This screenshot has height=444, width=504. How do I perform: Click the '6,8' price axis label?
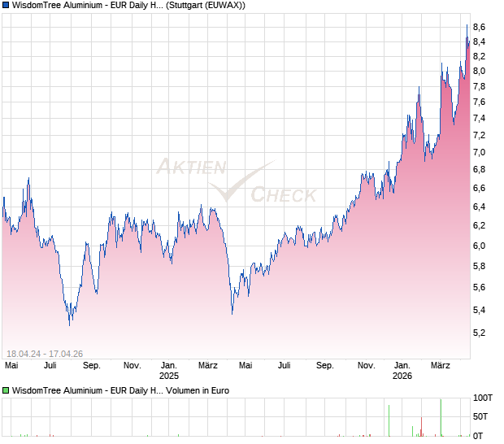coord(479,169)
